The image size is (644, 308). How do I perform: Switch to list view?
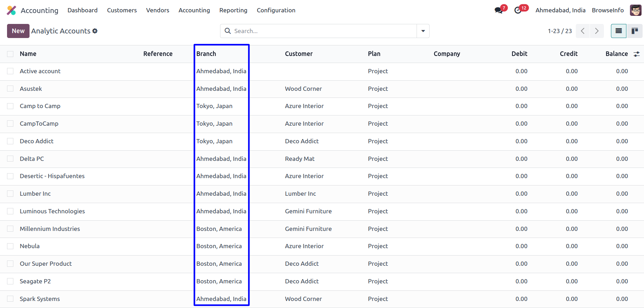[x=619, y=31]
